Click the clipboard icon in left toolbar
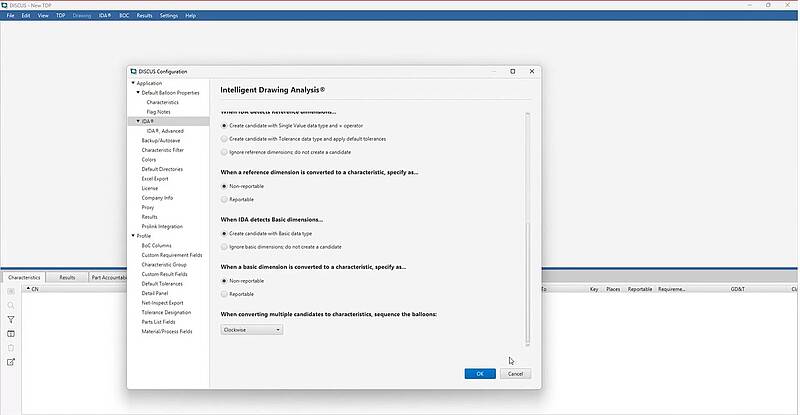This screenshot has width=800, height=415. [x=11, y=347]
